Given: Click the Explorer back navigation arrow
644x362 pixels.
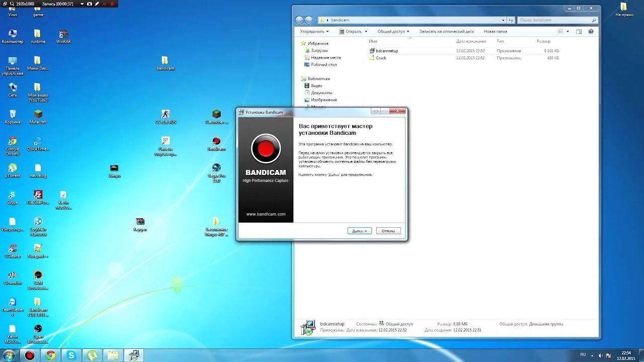Looking at the screenshot, I should tap(299, 20).
